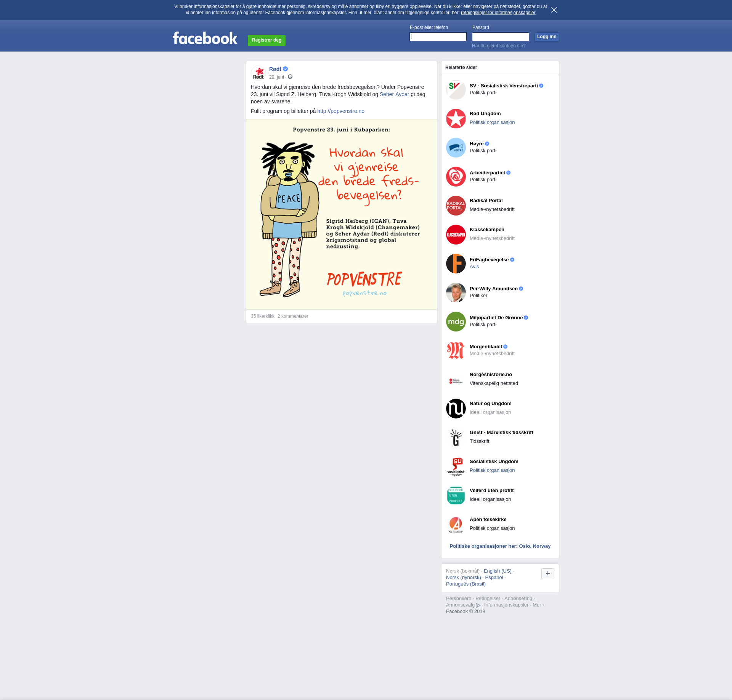Click Avis category under FriFagbevegelse
The height and width of the screenshot is (700, 732).
474,267
